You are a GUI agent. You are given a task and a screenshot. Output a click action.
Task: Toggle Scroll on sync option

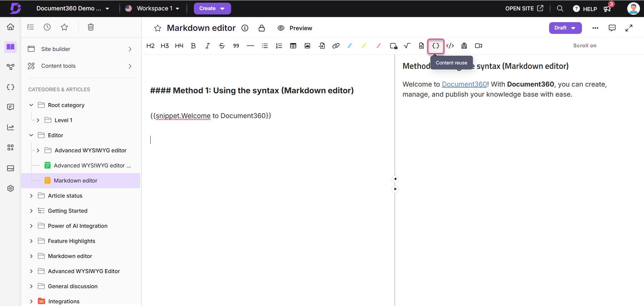tap(585, 46)
